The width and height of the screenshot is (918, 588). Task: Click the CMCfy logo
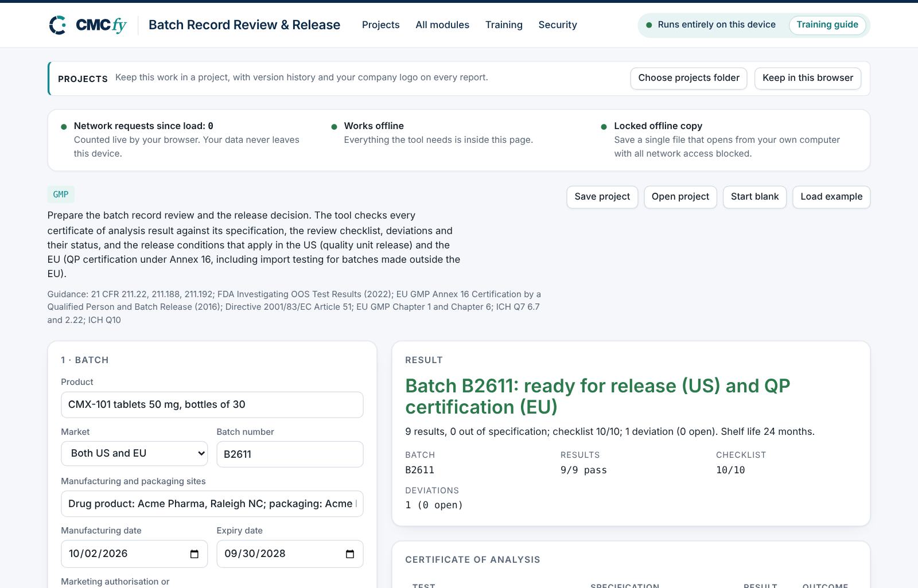88,25
